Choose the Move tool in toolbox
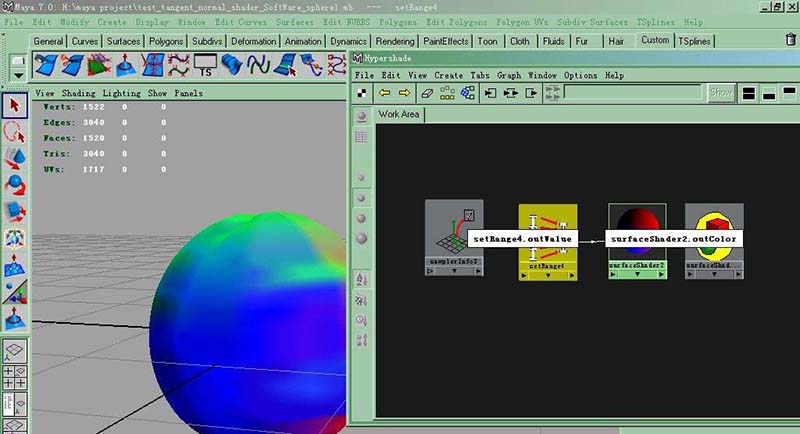Image resolution: width=800 pixels, height=434 pixels. pos(14,159)
